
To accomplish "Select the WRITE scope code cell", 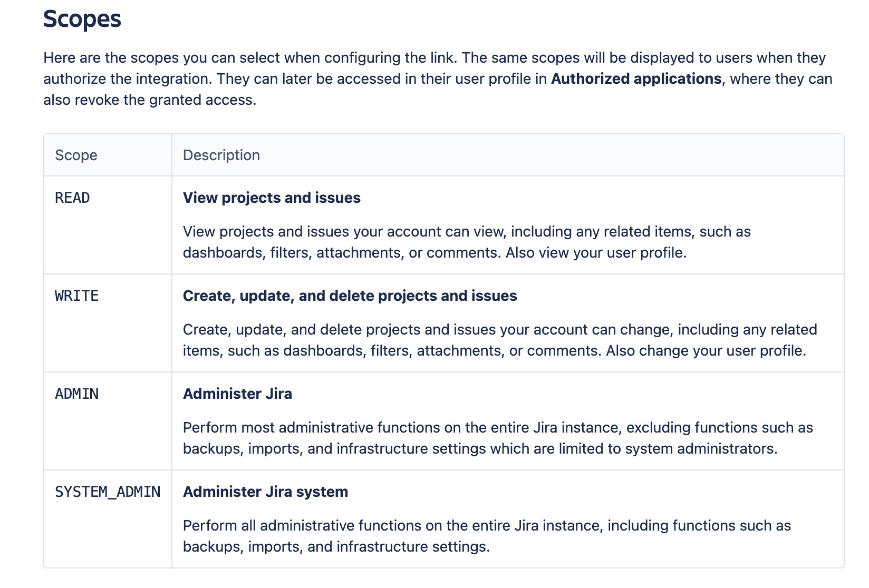I will point(76,296).
